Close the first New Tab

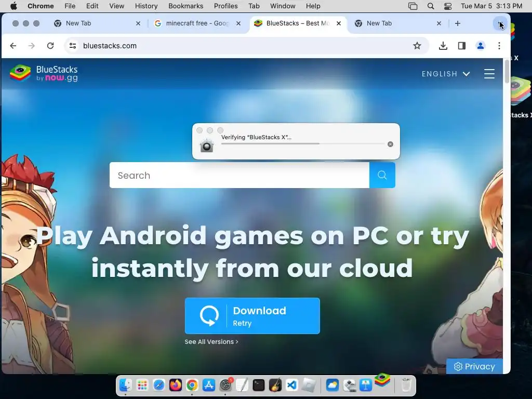(x=138, y=23)
